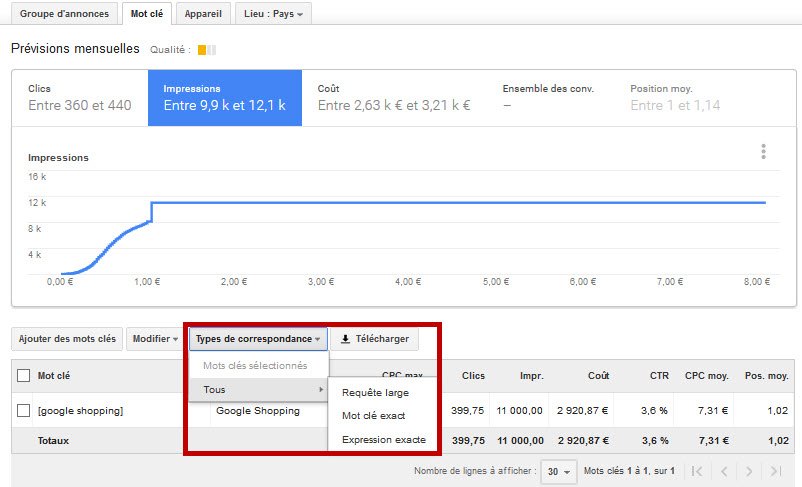The height and width of the screenshot is (487, 802).
Task: Click the Qualité indicator bar
Action: click(x=207, y=50)
